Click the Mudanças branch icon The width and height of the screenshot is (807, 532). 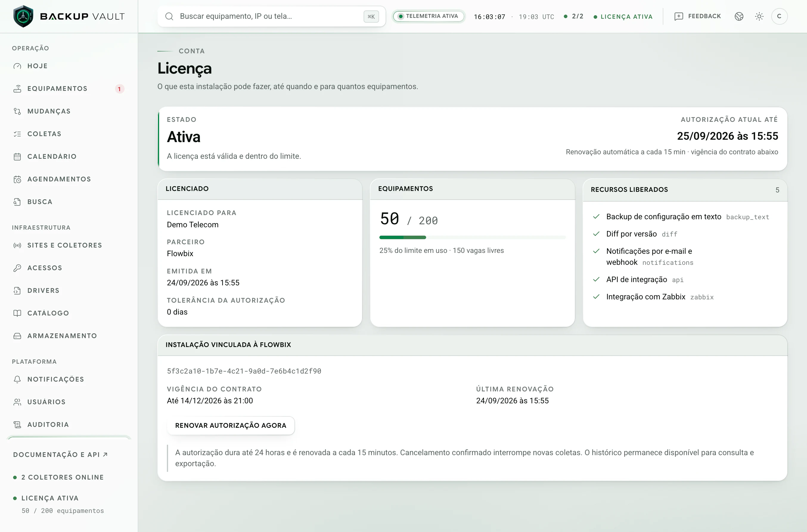[x=17, y=111]
